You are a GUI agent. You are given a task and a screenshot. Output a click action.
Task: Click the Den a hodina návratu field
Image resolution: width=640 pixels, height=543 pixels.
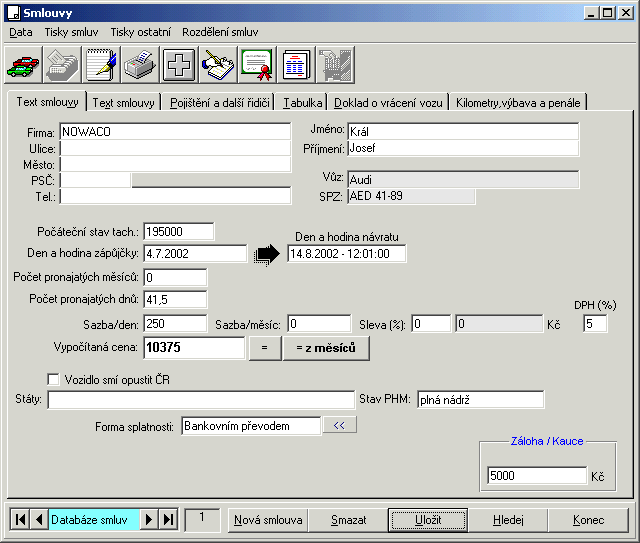tap(347, 254)
